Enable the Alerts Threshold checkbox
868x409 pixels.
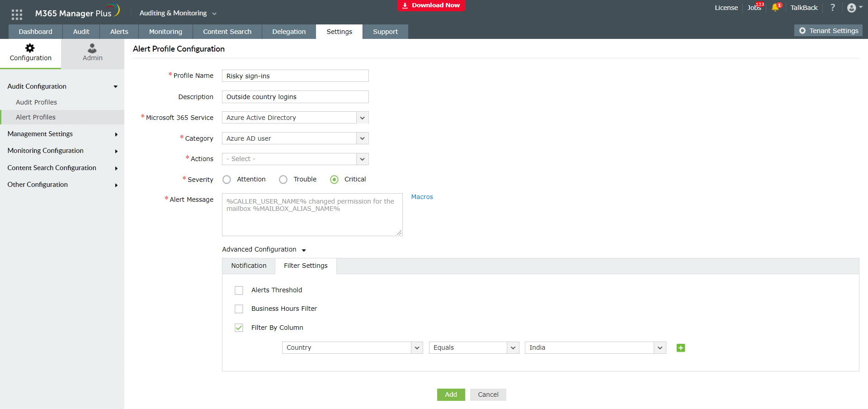[239, 290]
